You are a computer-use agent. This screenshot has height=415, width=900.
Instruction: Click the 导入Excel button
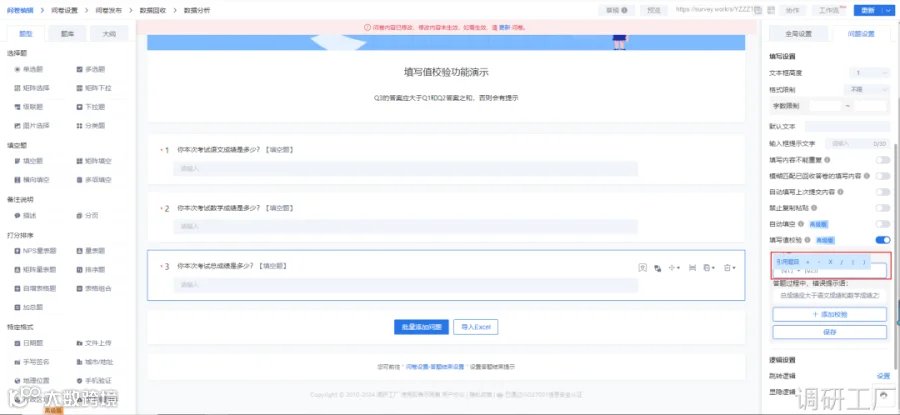click(x=476, y=327)
